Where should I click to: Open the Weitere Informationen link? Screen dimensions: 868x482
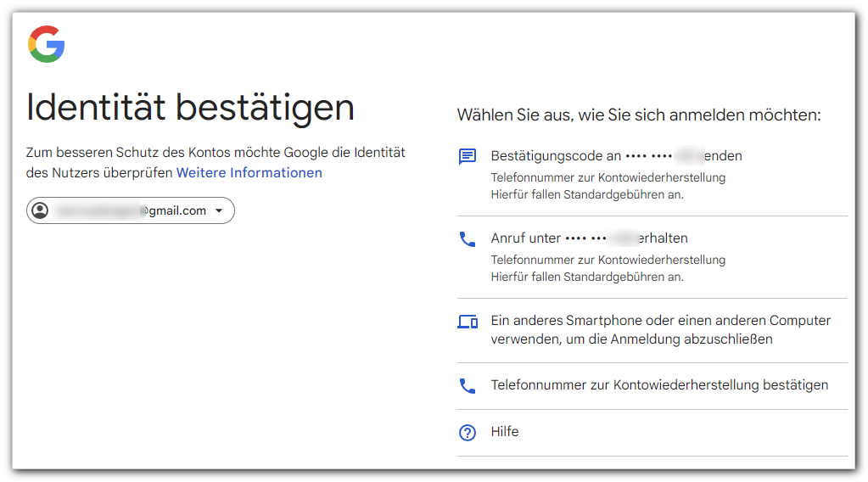point(249,172)
